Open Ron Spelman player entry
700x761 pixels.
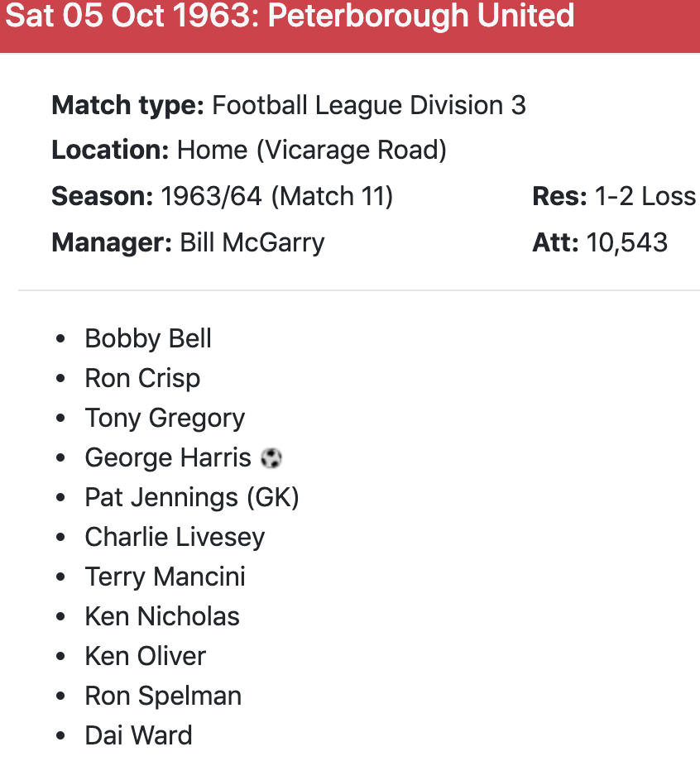click(163, 696)
